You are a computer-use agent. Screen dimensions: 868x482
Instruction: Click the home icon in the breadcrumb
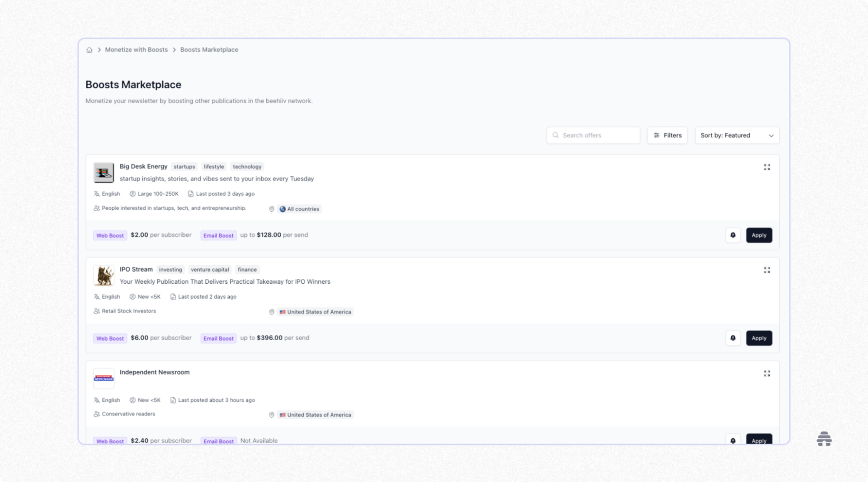[x=89, y=50]
